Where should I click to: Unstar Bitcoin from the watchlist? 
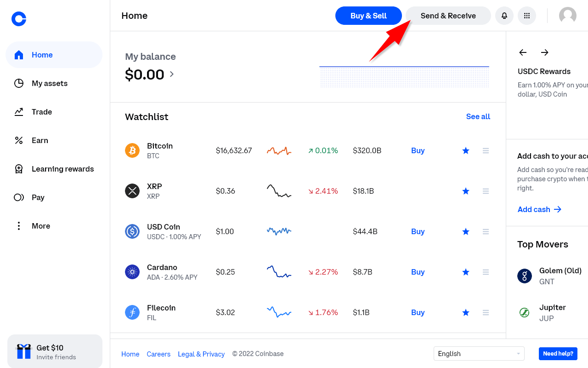tap(466, 150)
